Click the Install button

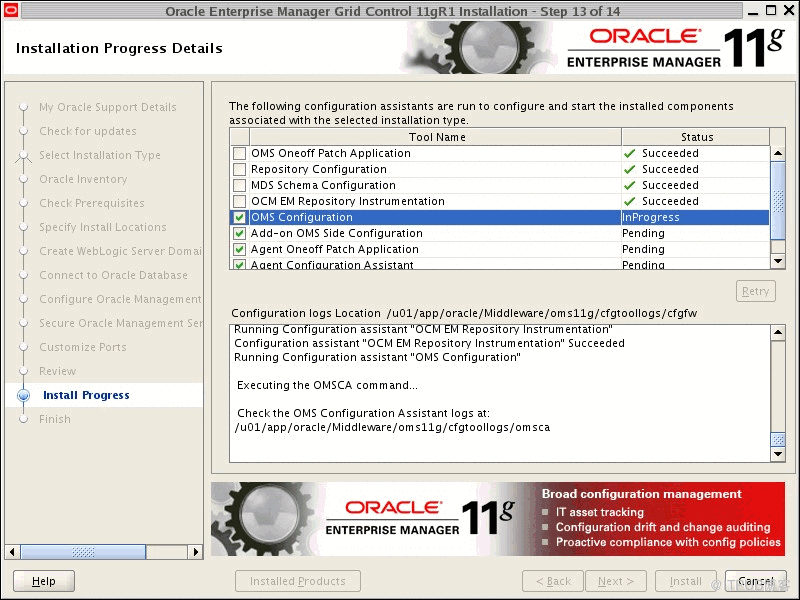click(x=686, y=581)
